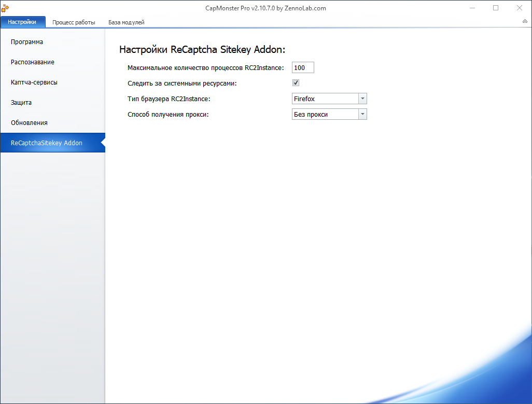532x404 pixels.
Task: Click label Тип браузера RC2Instance
Action: click(x=169, y=99)
